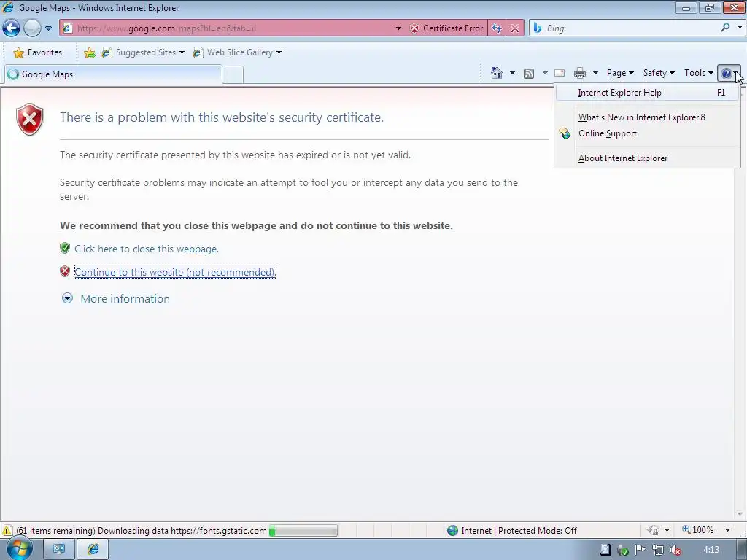This screenshot has width=747, height=560.
Task: Open the zoom level dropdown arrow
Action: click(727, 530)
